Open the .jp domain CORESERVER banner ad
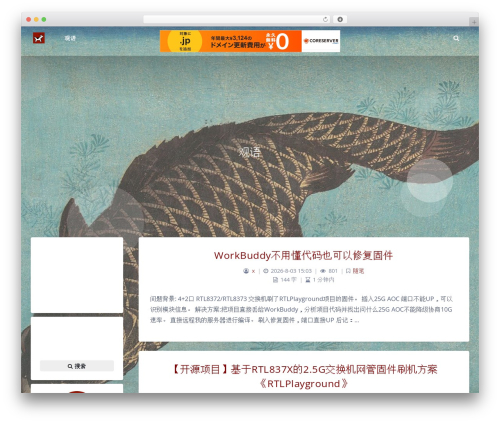This screenshot has height=423, width=500. click(250, 41)
